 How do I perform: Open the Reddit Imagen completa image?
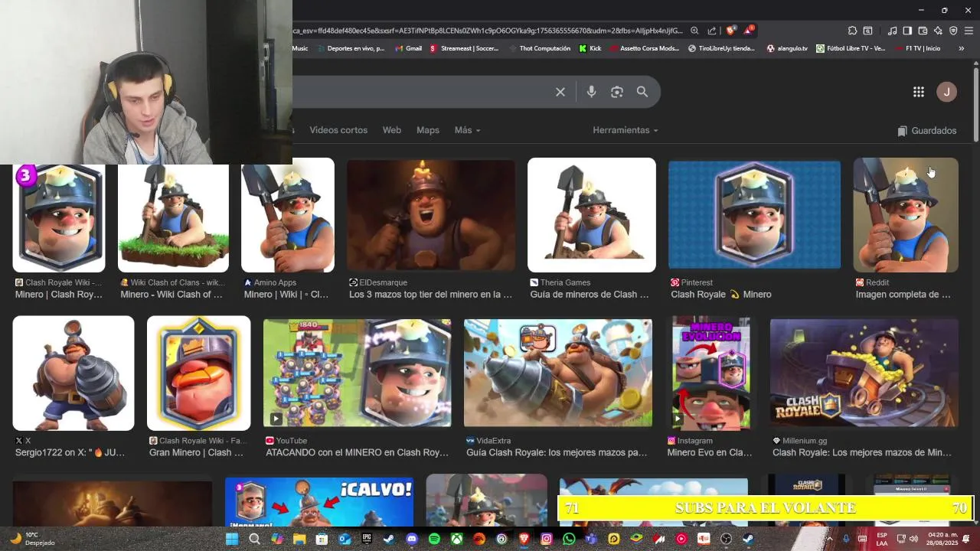[x=906, y=215]
